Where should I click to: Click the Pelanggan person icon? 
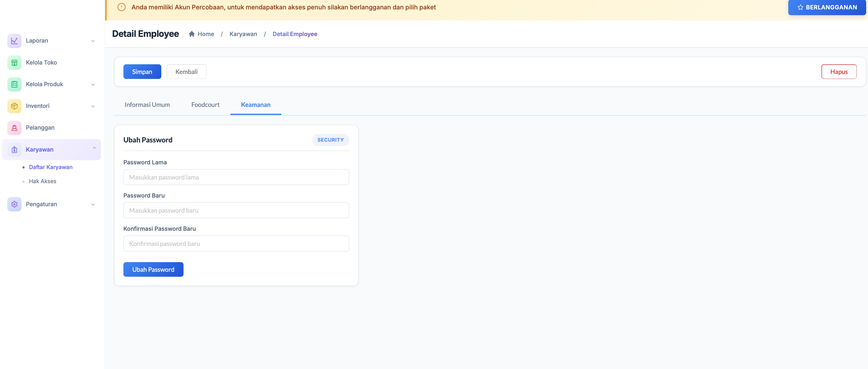(x=14, y=128)
